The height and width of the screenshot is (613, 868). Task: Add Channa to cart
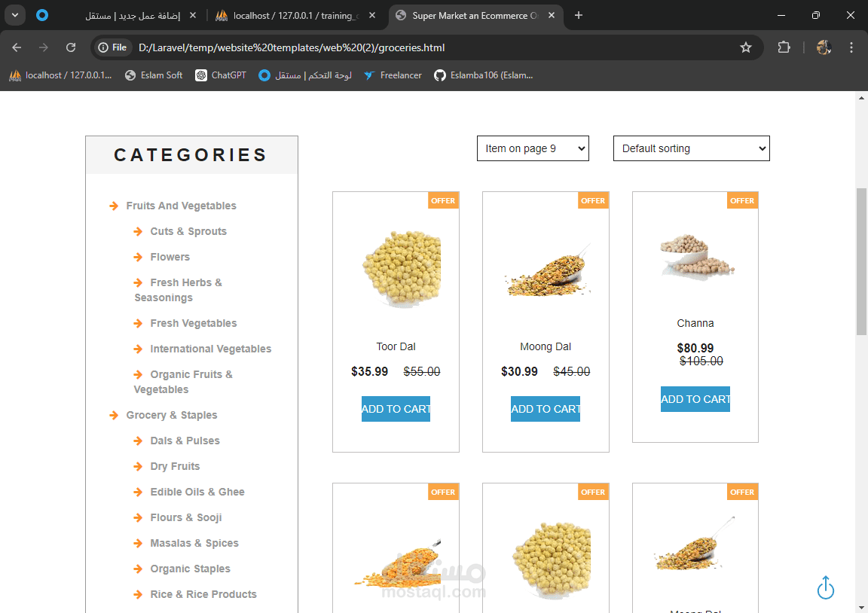pyautogui.click(x=695, y=399)
